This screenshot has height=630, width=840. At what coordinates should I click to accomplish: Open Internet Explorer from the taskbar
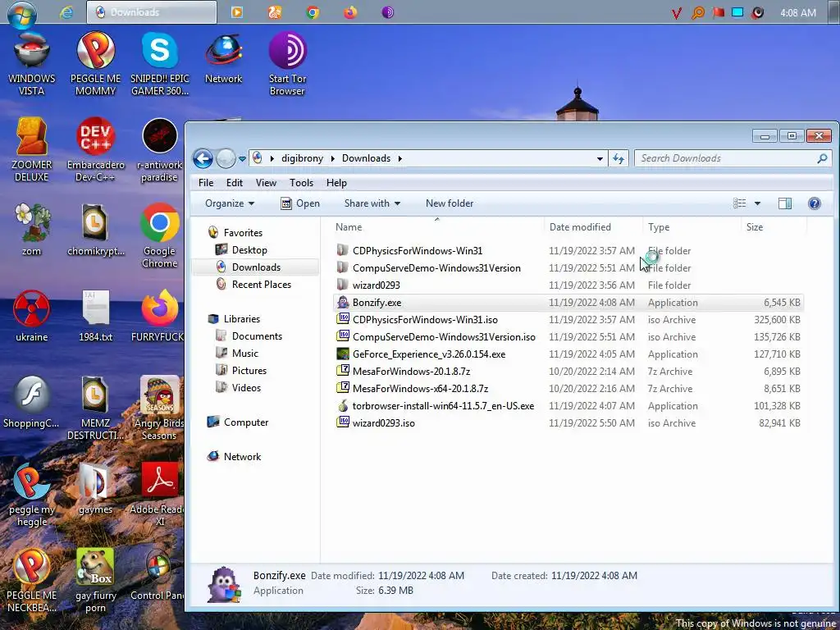point(66,12)
